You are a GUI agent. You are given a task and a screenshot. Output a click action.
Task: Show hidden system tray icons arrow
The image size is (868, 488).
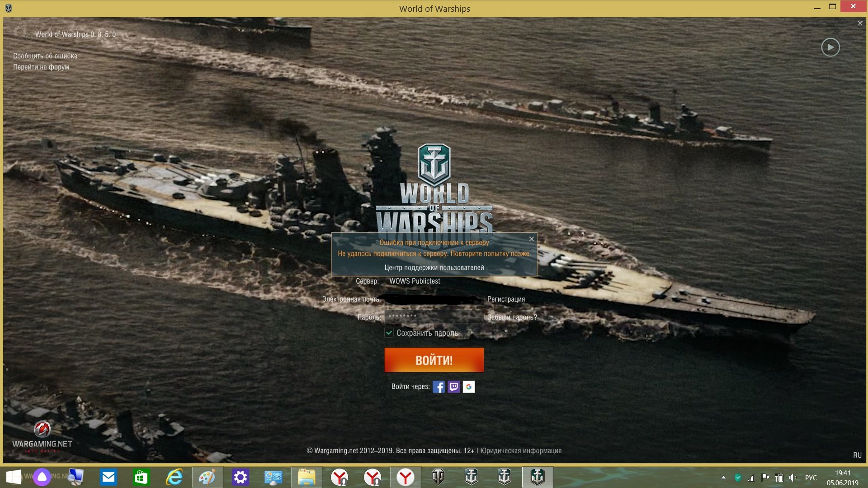[x=723, y=478]
